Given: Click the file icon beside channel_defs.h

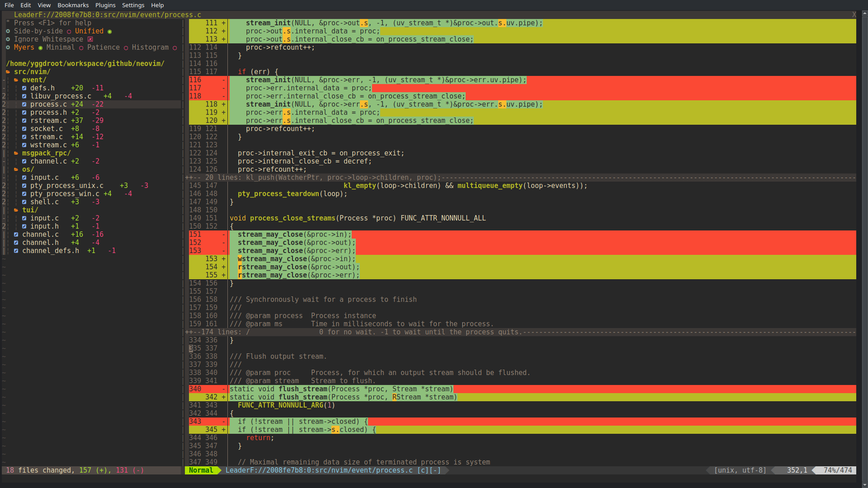Looking at the screenshot, I should point(16,251).
